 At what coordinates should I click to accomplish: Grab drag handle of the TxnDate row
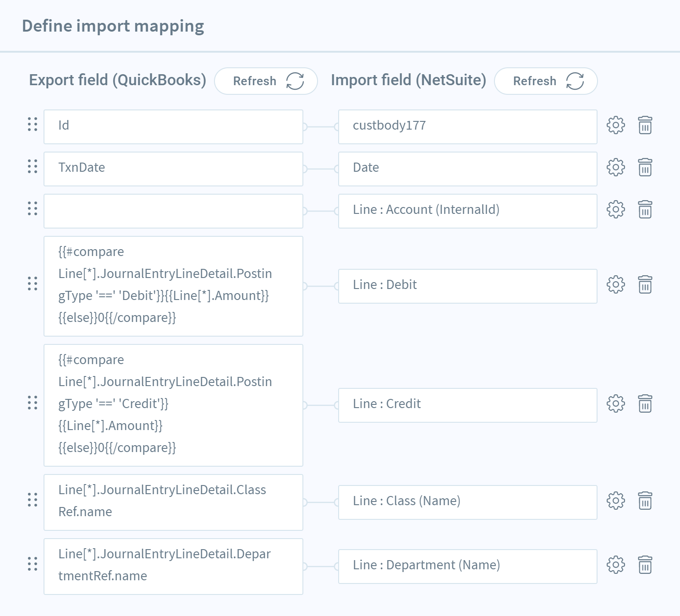[x=33, y=166]
